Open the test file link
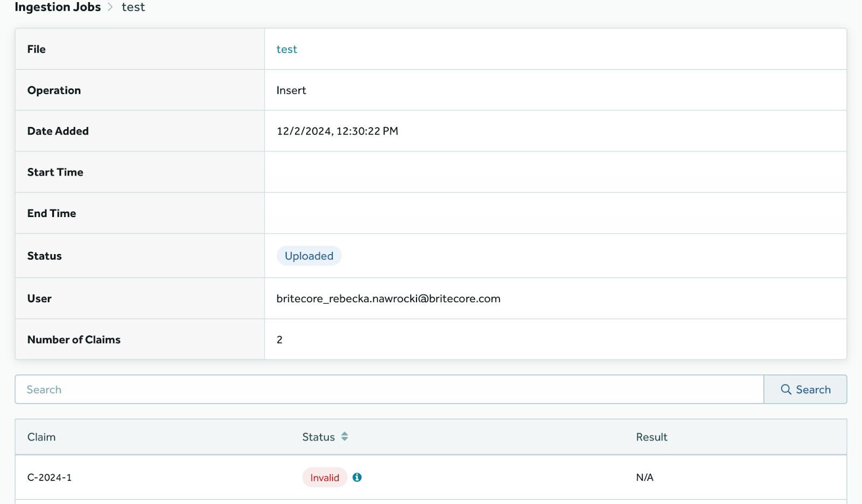 click(x=287, y=49)
